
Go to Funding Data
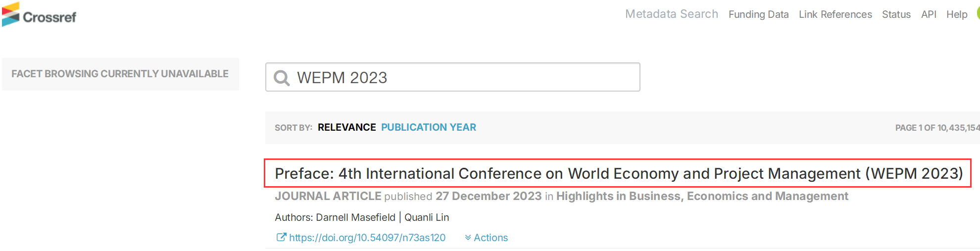tap(758, 15)
